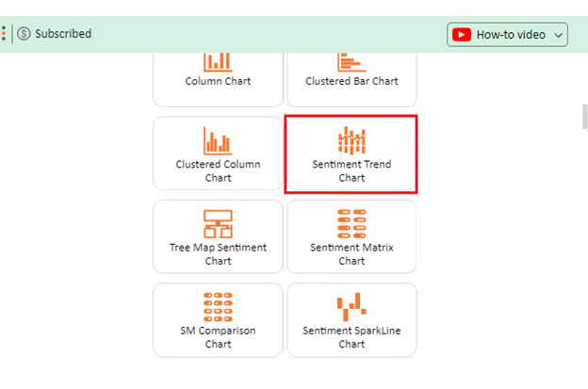Image resolution: width=588 pixels, height=389 pixels.
Task: Choose the Clustered Column Chart icon
Action: pyautogui.click(x=218, y=140)
